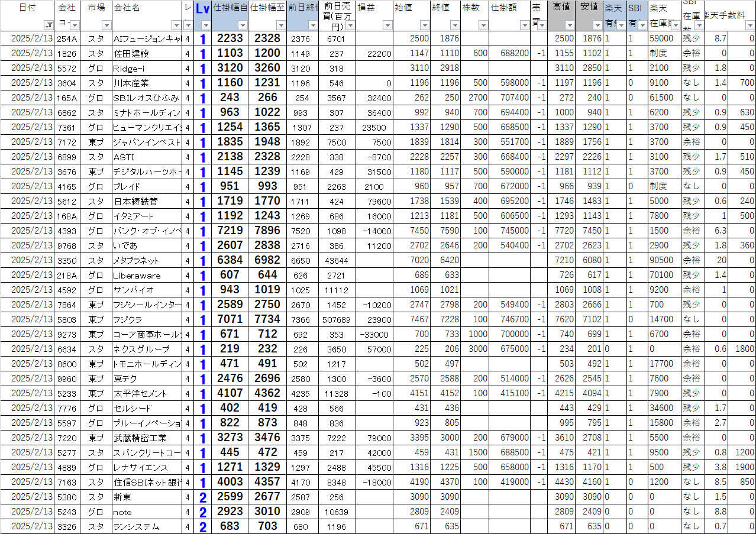Select the Ridge-i company name cell
756x534 pixels.
pos(147,68)
